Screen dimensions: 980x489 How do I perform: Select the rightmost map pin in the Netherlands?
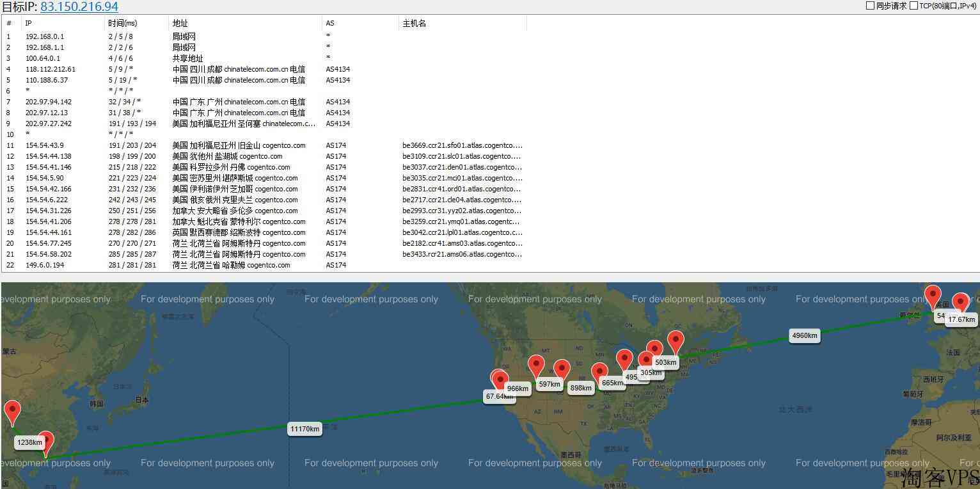tap(960, 303)
